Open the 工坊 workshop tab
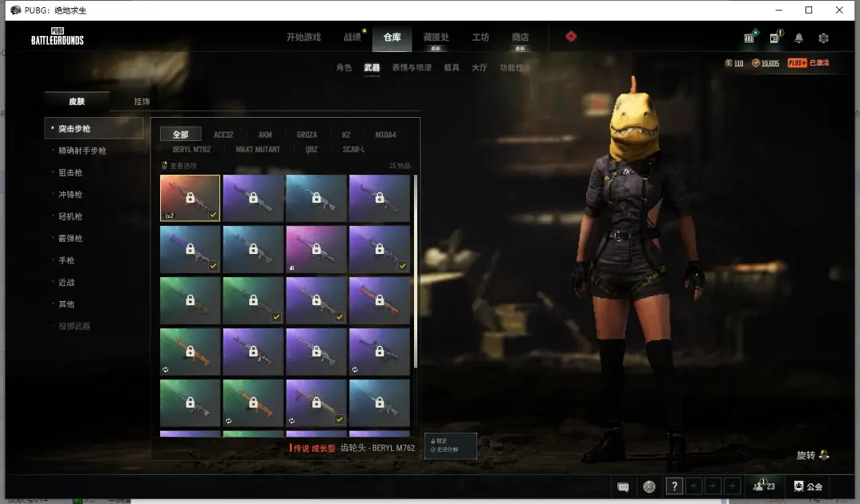The width and height of the screenshot is (860, 504). coord(480,37)
